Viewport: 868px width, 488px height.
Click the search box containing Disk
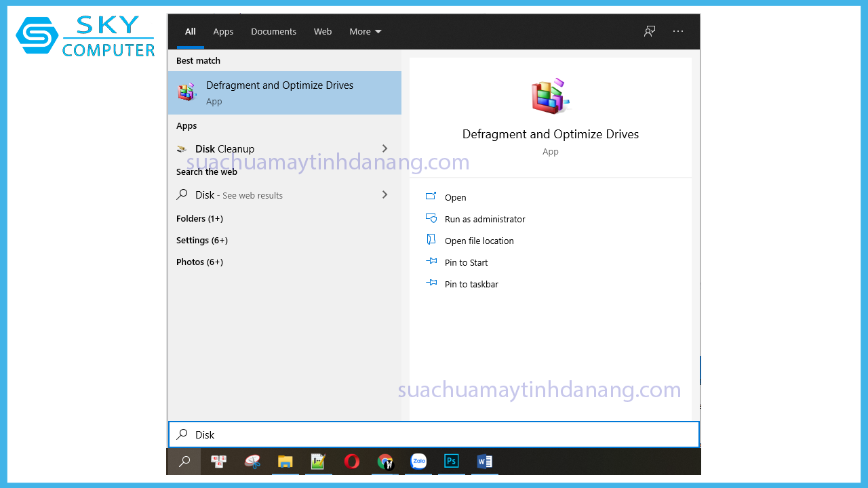(x=434, y=434)
